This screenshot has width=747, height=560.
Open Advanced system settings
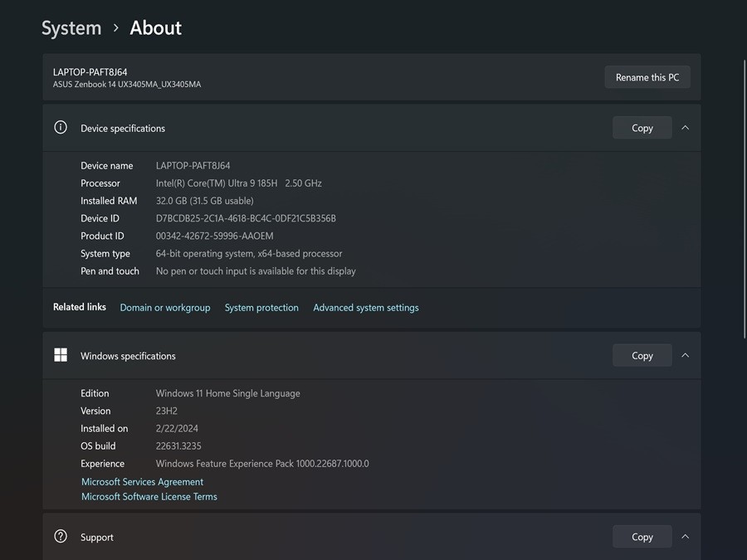(365, 308)
